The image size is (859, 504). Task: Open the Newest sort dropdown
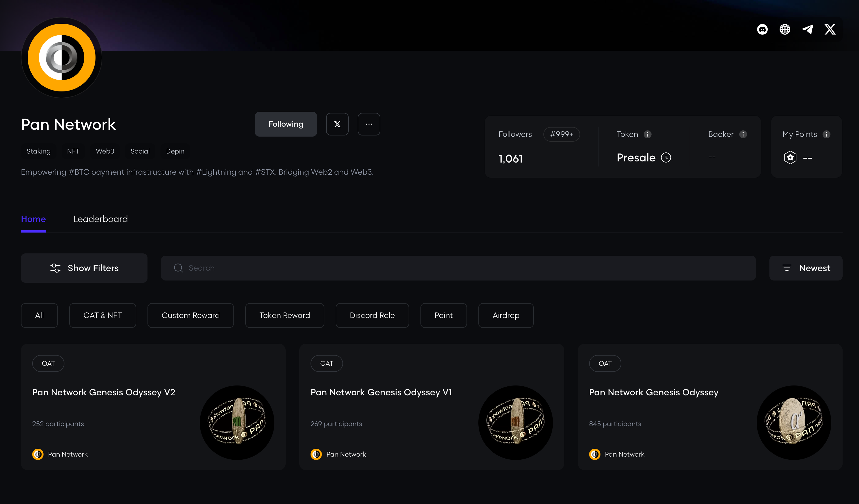(806, 268)
